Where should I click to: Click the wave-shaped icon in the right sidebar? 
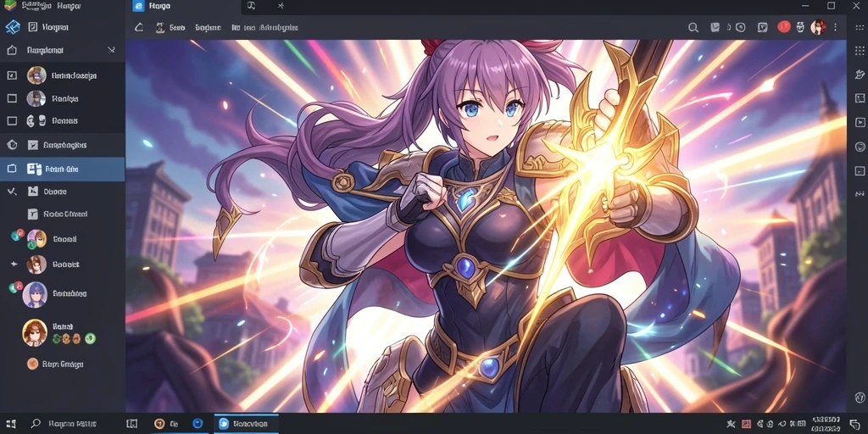click(860, 194)
